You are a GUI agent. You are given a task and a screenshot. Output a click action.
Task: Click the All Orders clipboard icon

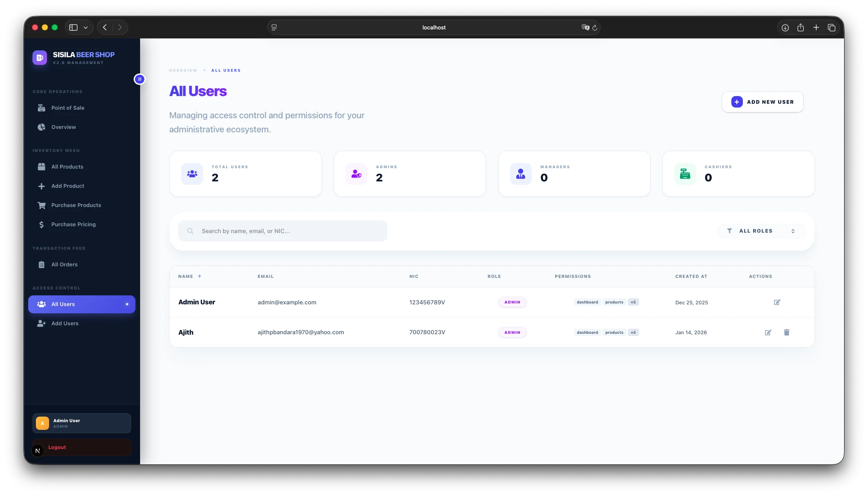[41, 265]
